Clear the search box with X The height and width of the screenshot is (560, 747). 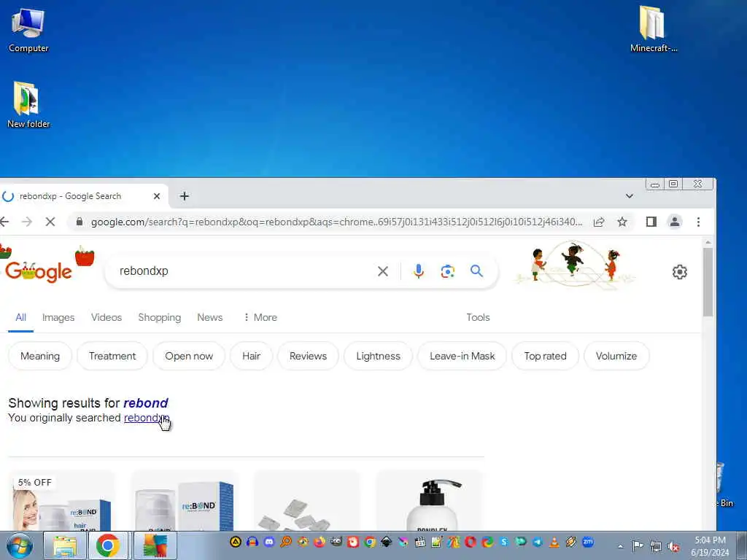(x=382, y=271)
